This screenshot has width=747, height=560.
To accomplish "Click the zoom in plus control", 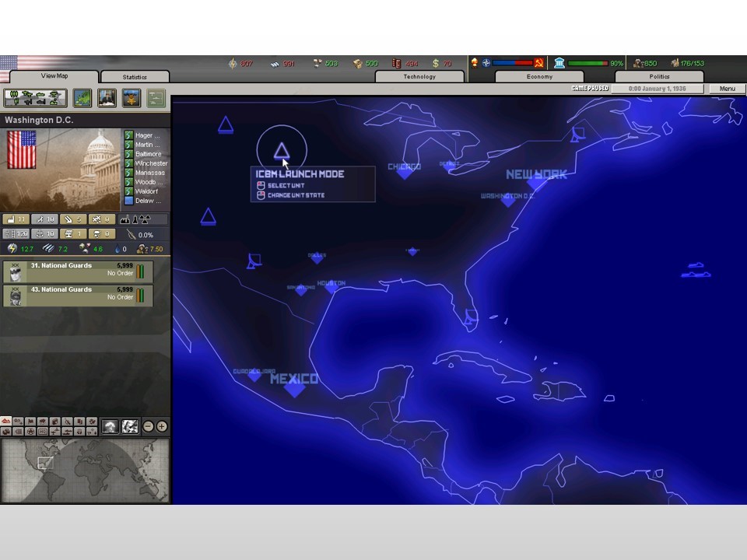I will [161, 426].
